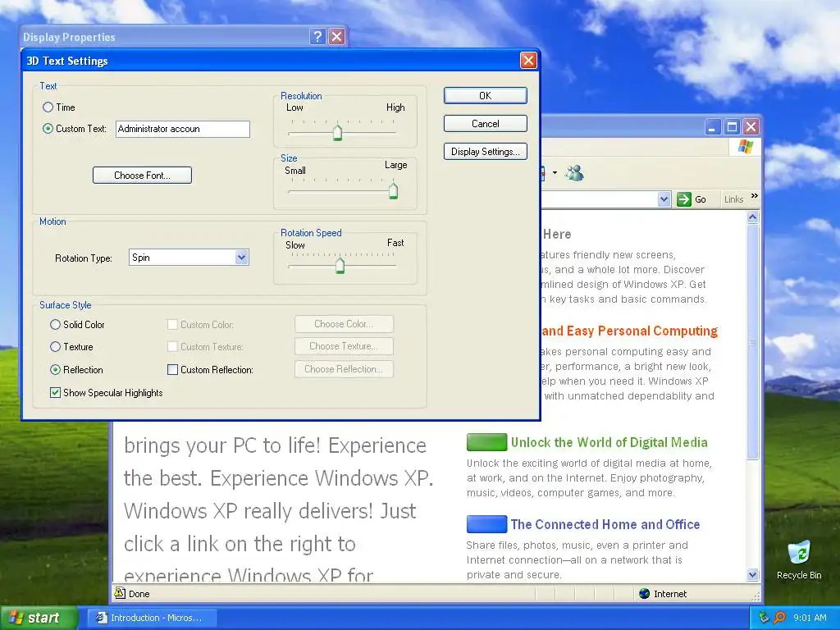The image size is (840, 630).
Task: Click the 9:01 AM taskbar clock
Action: pos(810,618)
